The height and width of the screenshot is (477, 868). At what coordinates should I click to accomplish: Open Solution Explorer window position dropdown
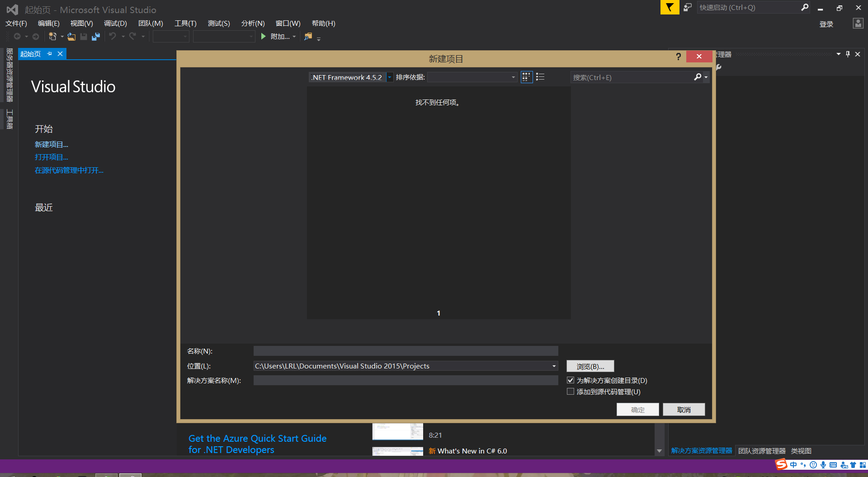[x=839, y=54]
